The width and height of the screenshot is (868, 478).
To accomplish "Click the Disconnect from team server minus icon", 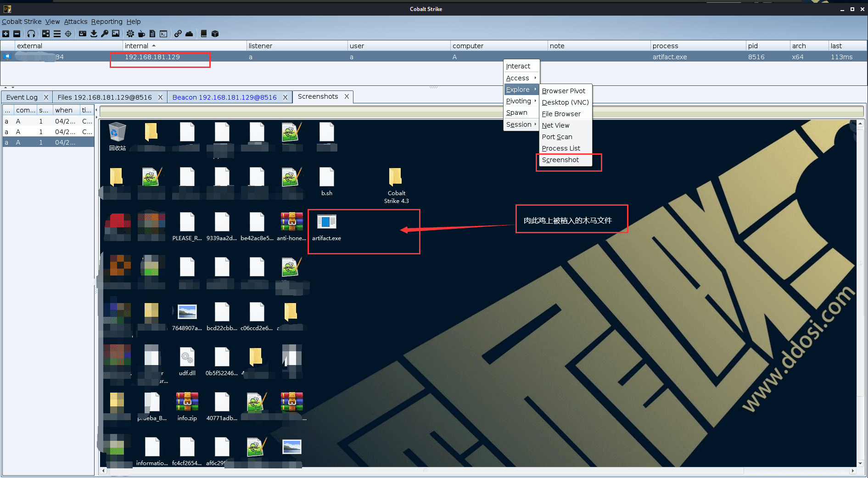I will tap(17, 34).
